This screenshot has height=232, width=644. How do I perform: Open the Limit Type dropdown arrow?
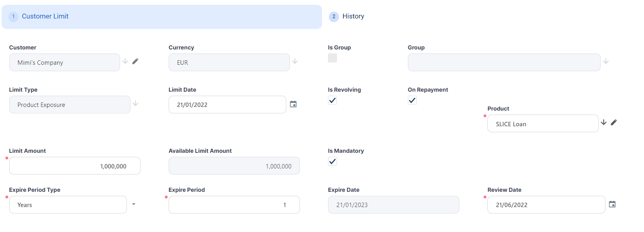point(136,104)
